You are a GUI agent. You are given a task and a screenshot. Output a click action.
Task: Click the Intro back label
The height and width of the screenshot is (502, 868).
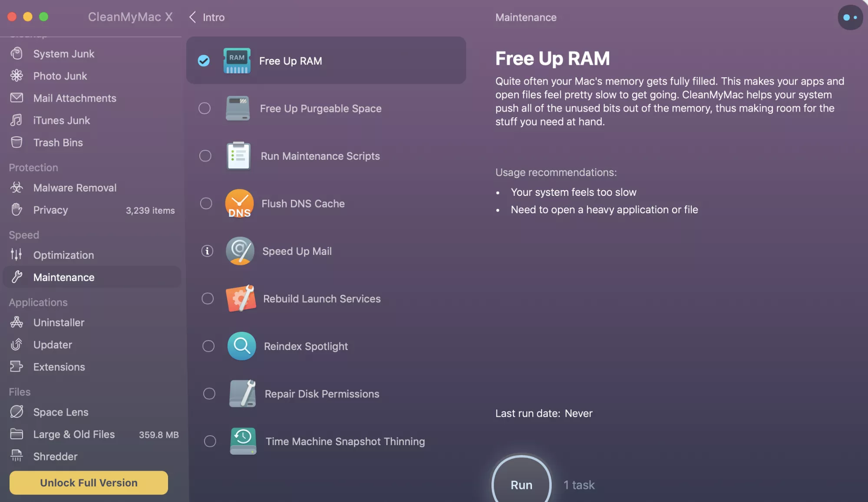(x=214, y=17)
